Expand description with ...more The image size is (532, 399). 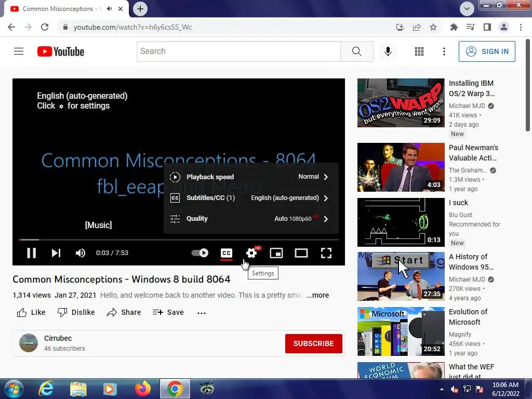pyautogui.click(x=317, y=295)
